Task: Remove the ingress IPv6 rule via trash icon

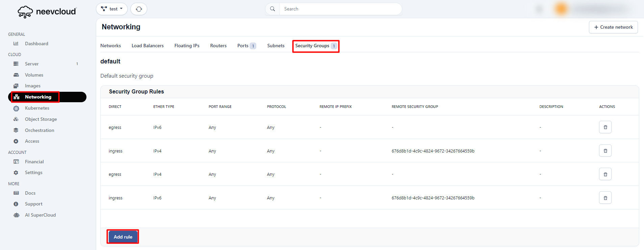Action: pos(605,198)
